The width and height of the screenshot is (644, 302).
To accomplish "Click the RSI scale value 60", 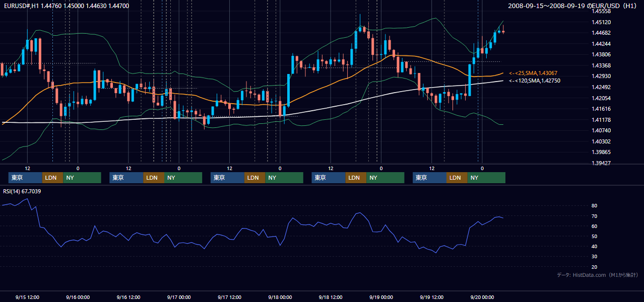I will pyautogui.click(x=594, y=226).
